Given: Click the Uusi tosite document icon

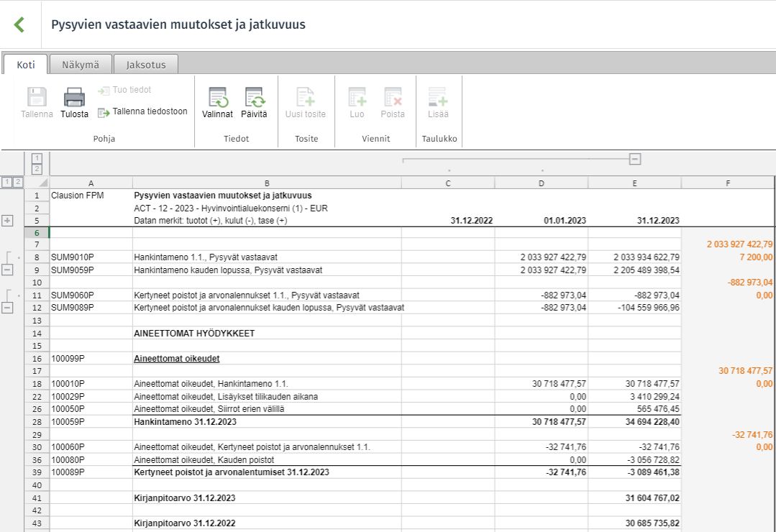Looking at the screenshot, I should [x=306, y=97].
